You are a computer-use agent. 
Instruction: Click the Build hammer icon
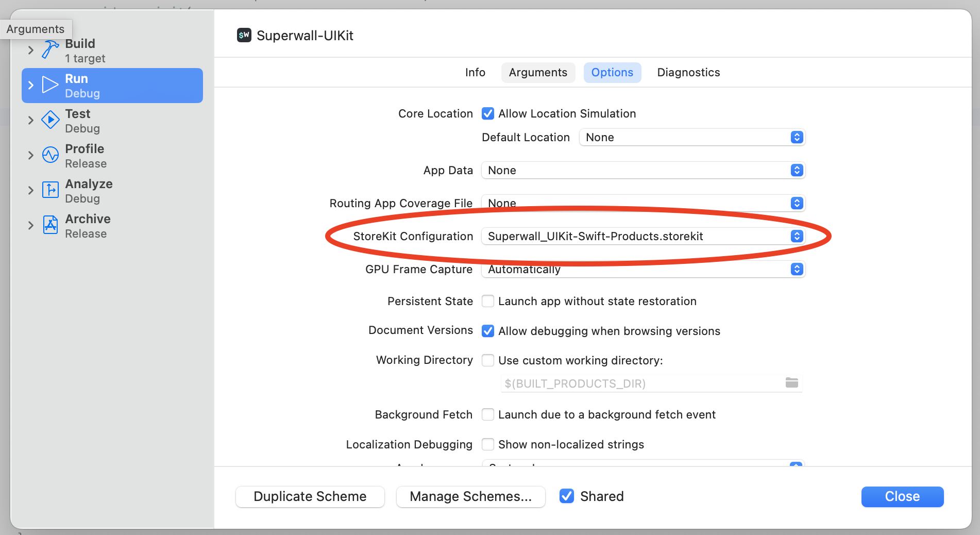pos(50,50)
